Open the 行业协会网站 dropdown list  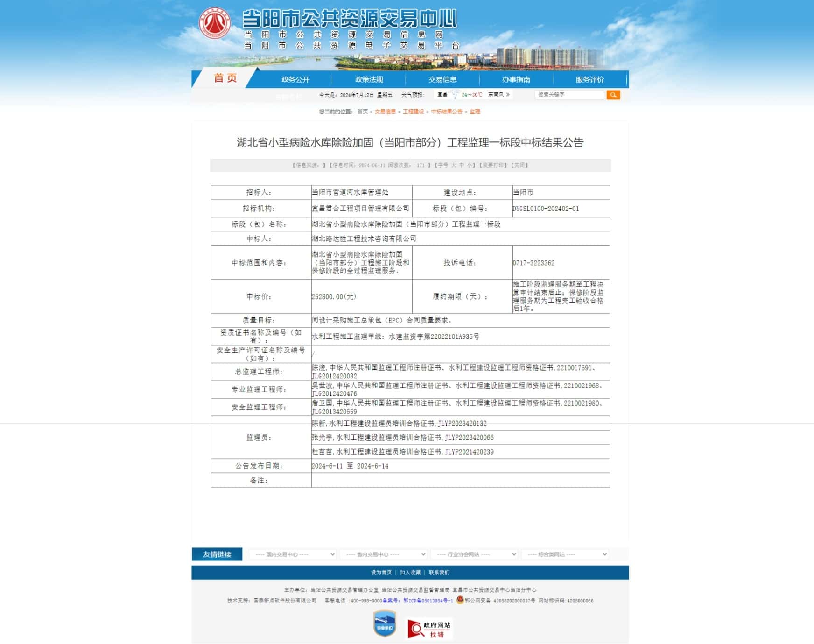pos(474,554)
